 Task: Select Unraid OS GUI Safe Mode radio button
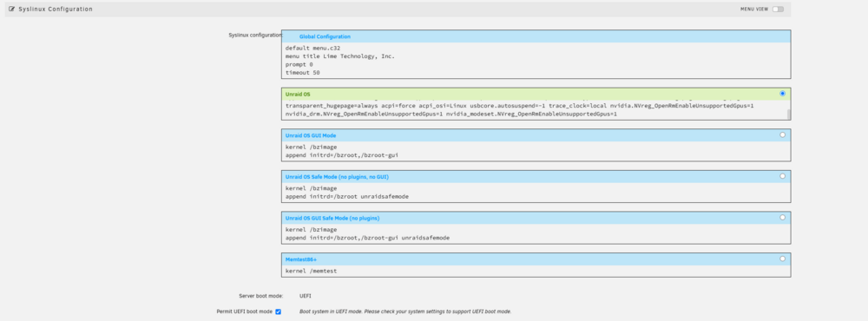pos(782,218)
